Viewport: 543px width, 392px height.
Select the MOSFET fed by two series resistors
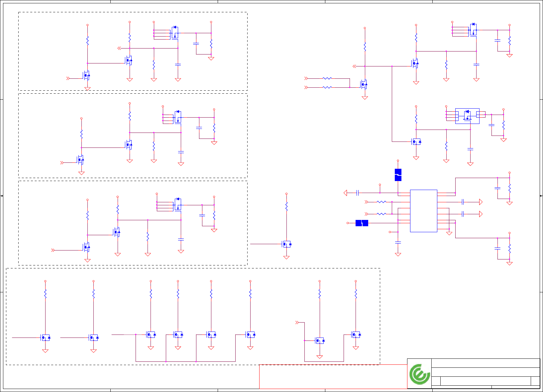coord(364,84)
